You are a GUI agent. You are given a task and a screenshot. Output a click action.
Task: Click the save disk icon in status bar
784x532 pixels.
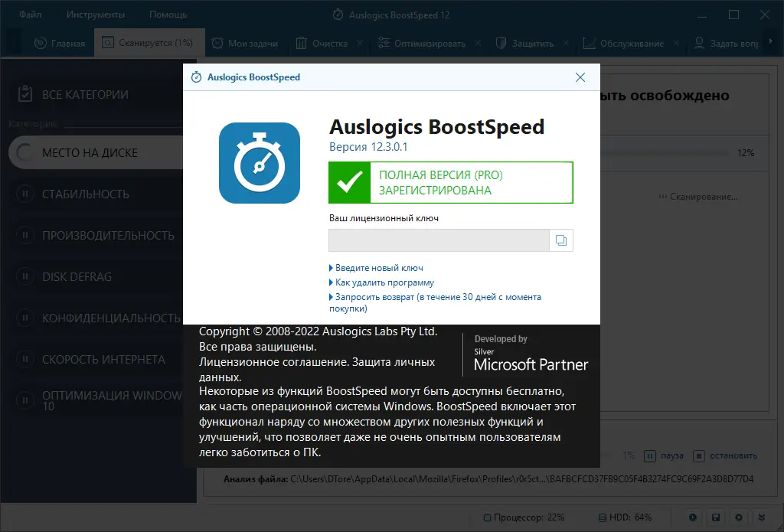(716, 517)
